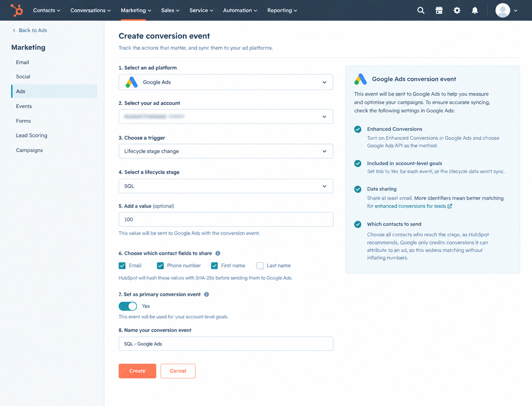Expand the account menu chevron beside the avatar
The image size is (532, 406).
516,11
